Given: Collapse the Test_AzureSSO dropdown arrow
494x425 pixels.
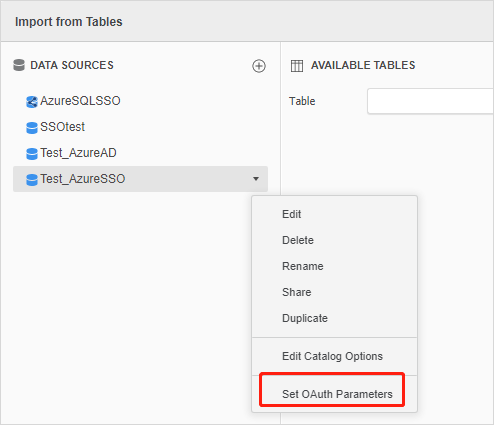Looking at the screenshot, I should point(256,179).
